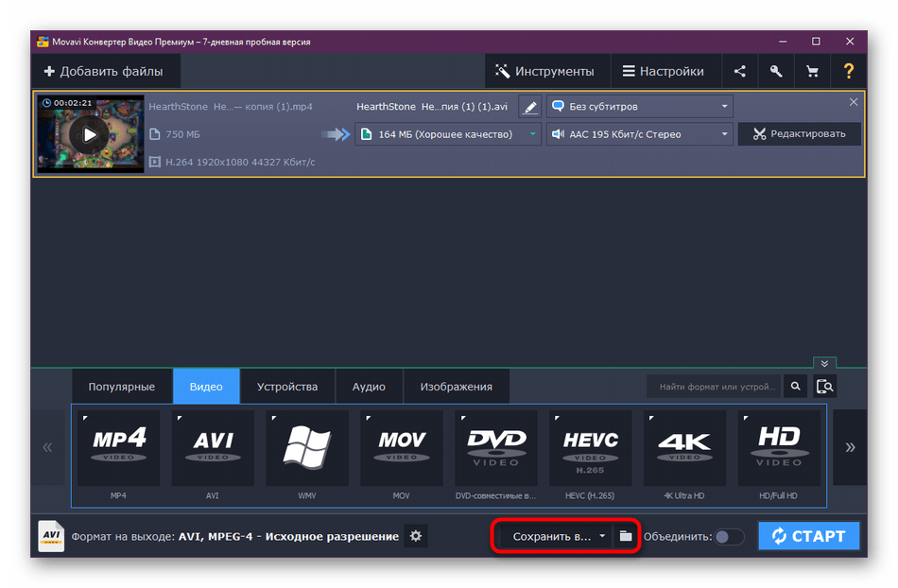Image resolution: width=898 pixels, height=588 pixels.
Task: Open the AAC audio track dropdown
Action: [640, 134]
